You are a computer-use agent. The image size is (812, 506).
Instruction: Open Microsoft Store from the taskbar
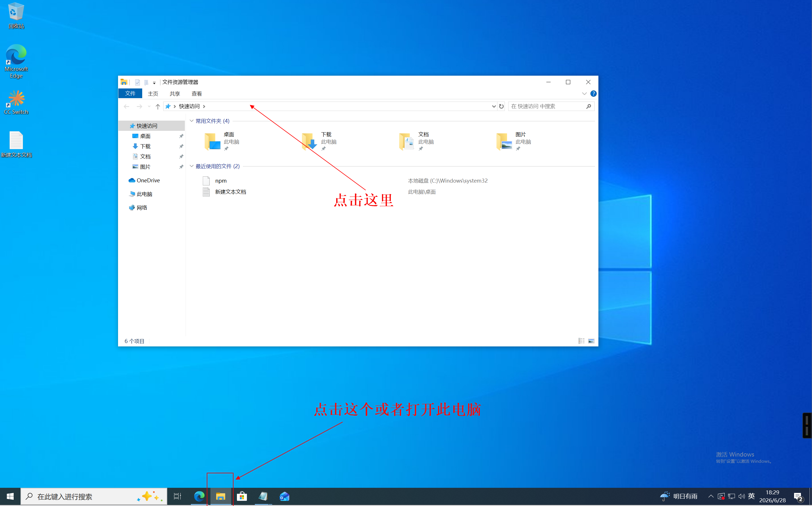point(242,497)
